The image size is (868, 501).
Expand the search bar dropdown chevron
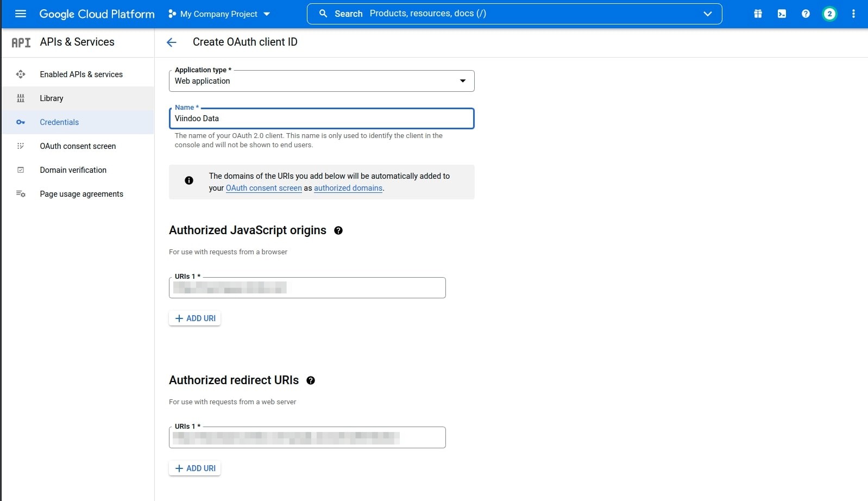tap(707, 14)
